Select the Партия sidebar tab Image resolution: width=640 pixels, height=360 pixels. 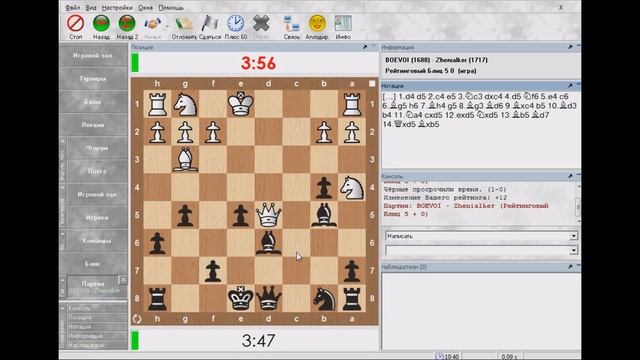(93, 287)
